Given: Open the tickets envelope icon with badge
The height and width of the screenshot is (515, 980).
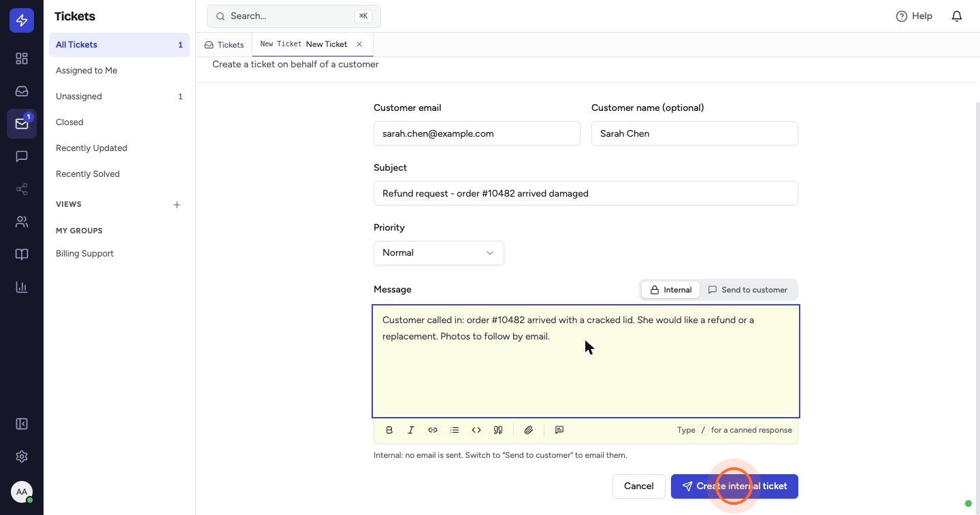Looking at the screenshot, I should tap(22, 124).
